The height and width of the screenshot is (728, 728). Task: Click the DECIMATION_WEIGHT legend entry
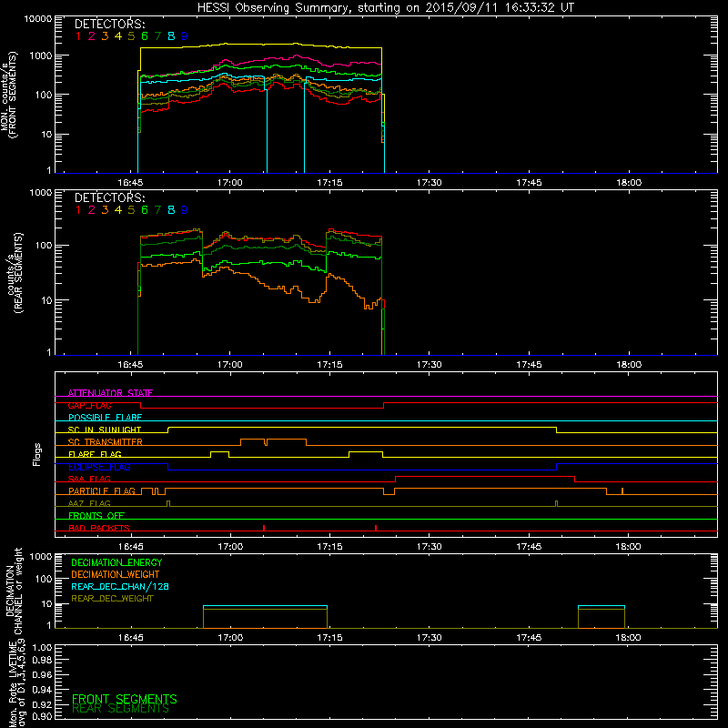pos(116,574)
